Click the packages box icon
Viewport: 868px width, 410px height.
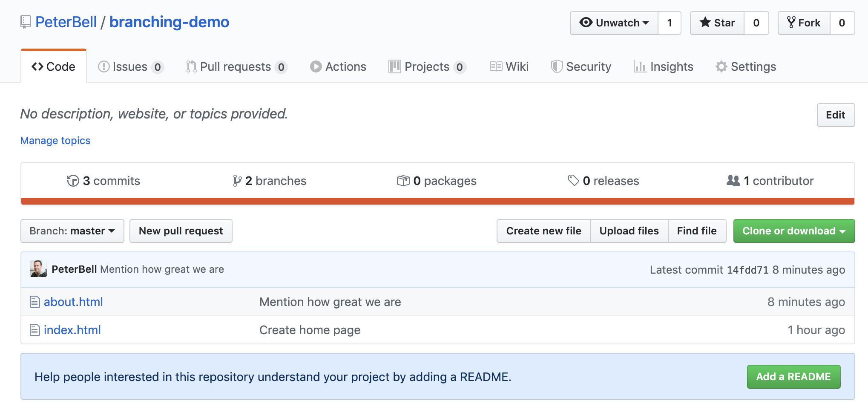click(403, 181)
